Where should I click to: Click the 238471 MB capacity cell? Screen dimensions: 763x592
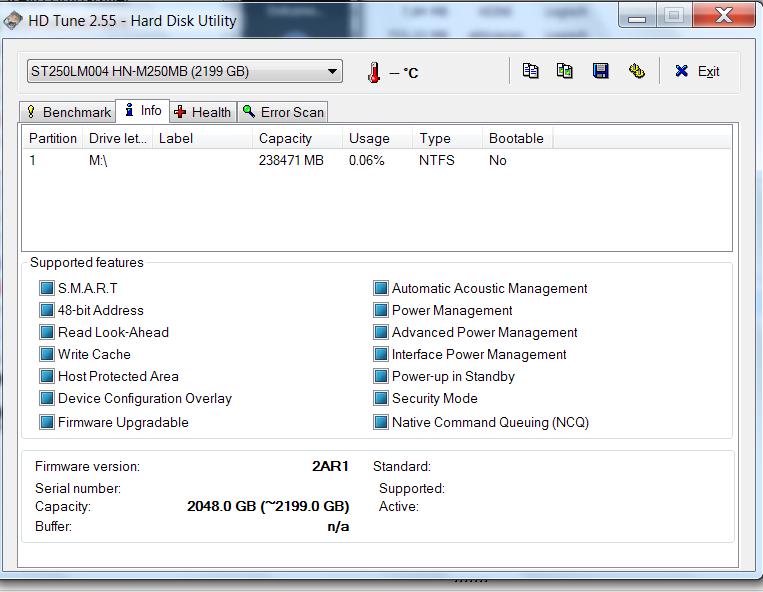(291, 160)
